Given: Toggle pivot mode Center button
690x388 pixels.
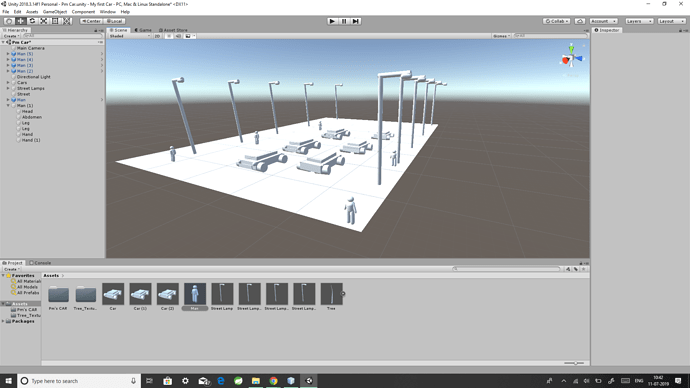Looking at the screenshot, I should pos(91,21).
